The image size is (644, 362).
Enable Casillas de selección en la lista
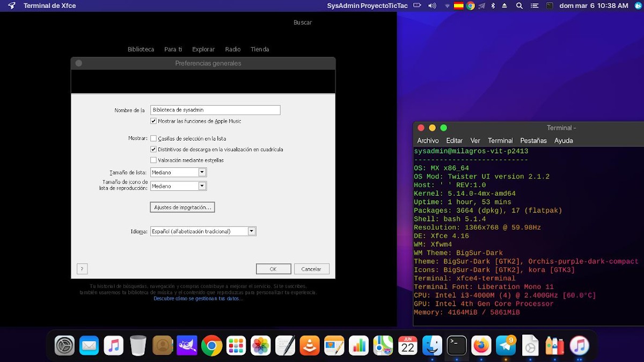click(x=153, y=138)
